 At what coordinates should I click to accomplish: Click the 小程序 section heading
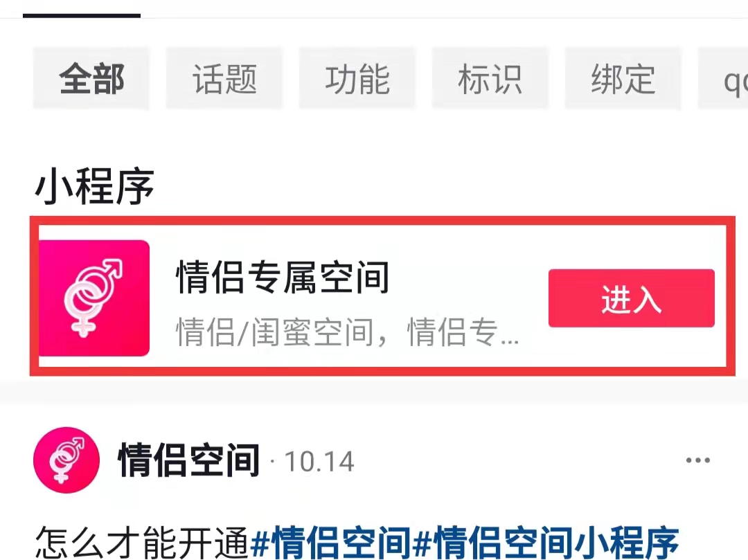tap(94, 186)
